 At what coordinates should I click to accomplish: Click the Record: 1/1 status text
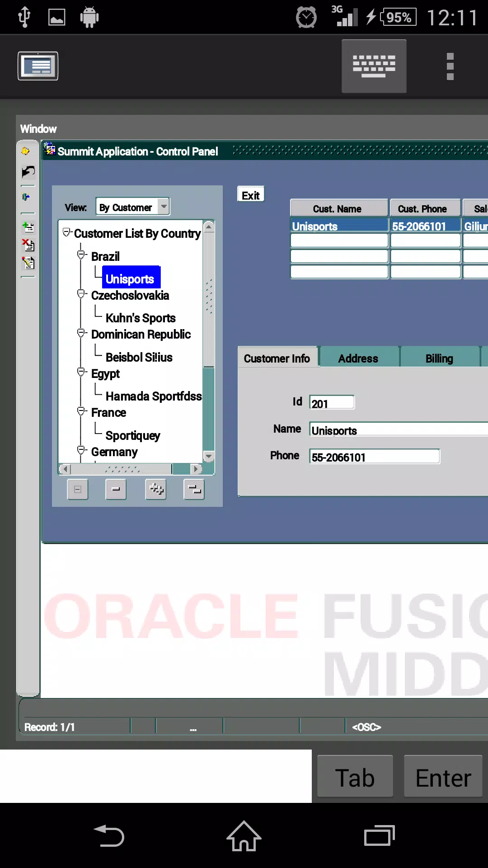50,727
